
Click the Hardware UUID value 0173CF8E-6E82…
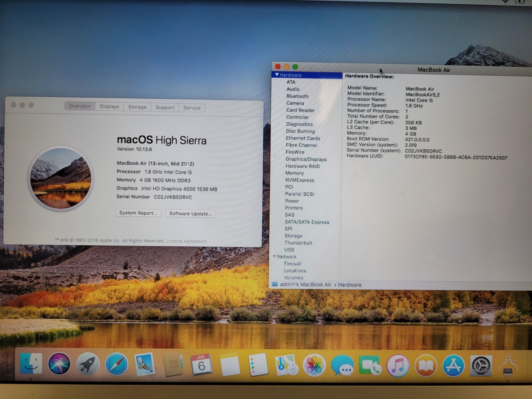coord(456,157)
